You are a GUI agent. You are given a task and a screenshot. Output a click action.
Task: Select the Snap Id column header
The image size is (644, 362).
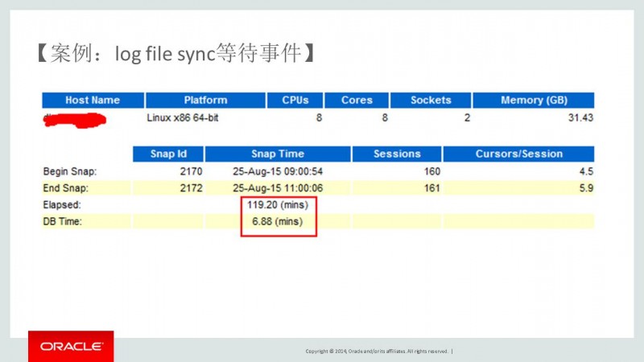(168, 154)
